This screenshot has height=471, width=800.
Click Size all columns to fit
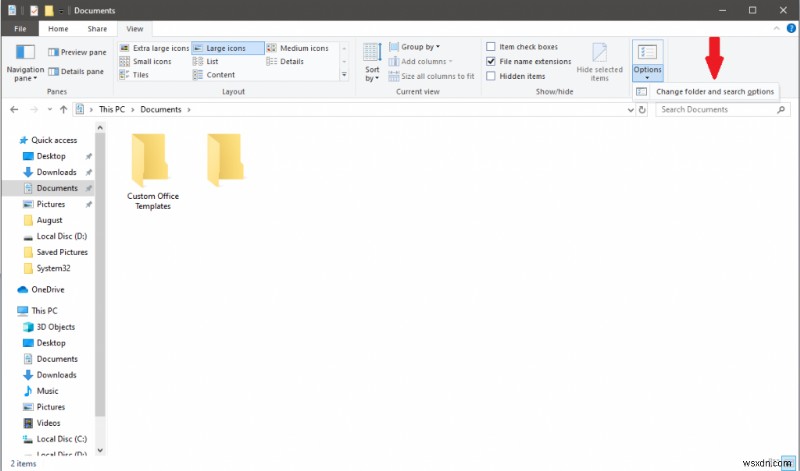click(432, 76)
